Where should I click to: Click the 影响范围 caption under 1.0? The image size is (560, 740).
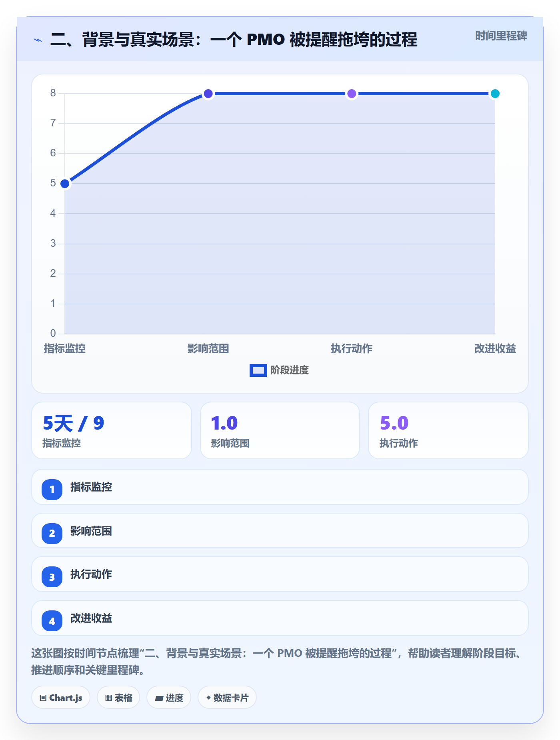230,443
